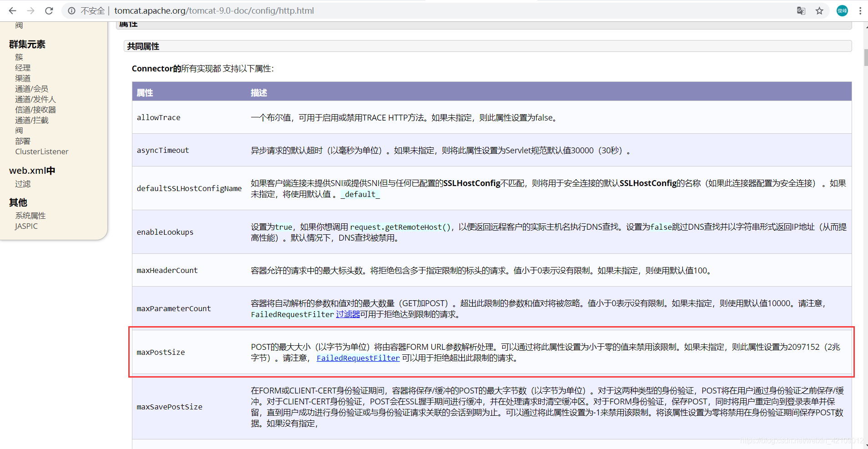
Task: Click the 属性 table column header
Action: click(x=145, y=93)
